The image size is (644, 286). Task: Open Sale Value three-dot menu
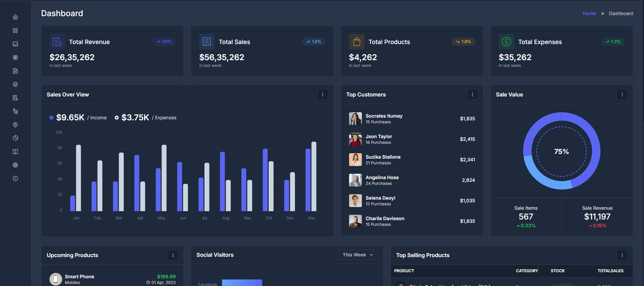(622, 95)
